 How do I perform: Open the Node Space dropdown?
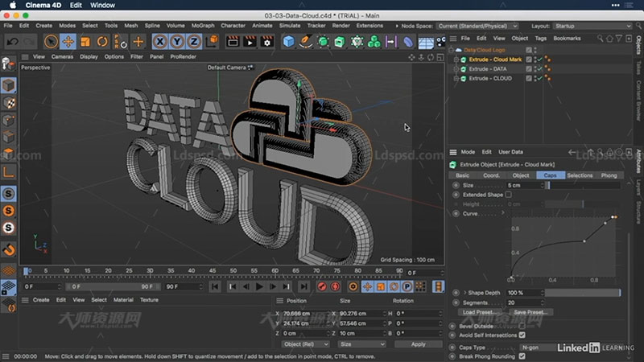pyautogui.click(x=477, y=26)
